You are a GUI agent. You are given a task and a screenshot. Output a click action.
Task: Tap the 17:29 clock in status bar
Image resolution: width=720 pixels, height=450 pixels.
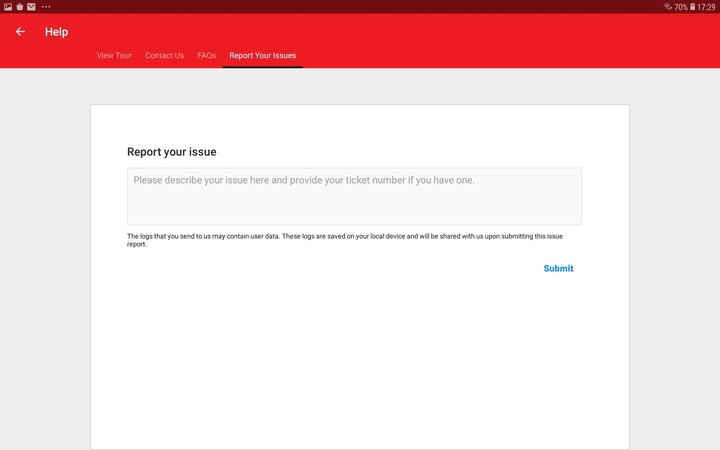[x=707, y=6]
